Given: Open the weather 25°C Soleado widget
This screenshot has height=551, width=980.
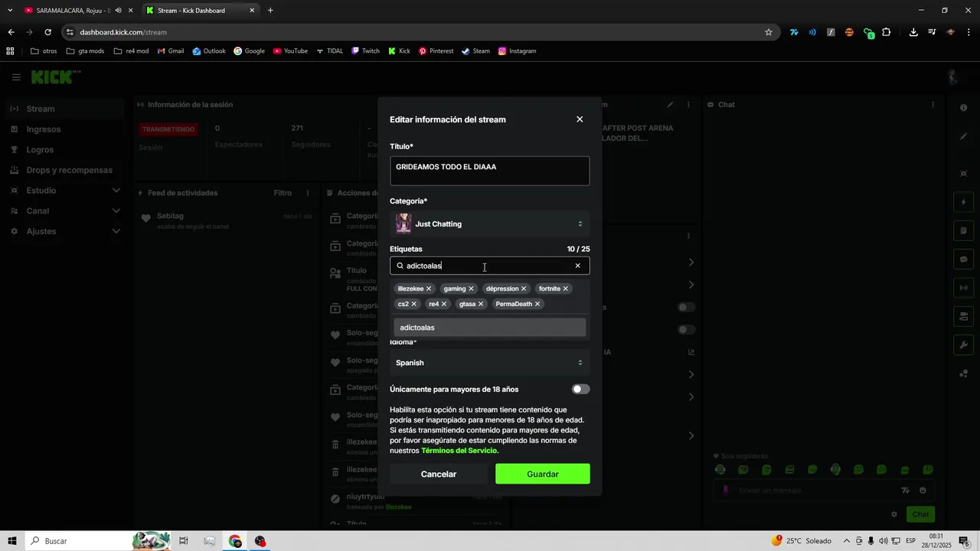Looking at the screenshot, I should pyautogui.click(x=802, y=541).
